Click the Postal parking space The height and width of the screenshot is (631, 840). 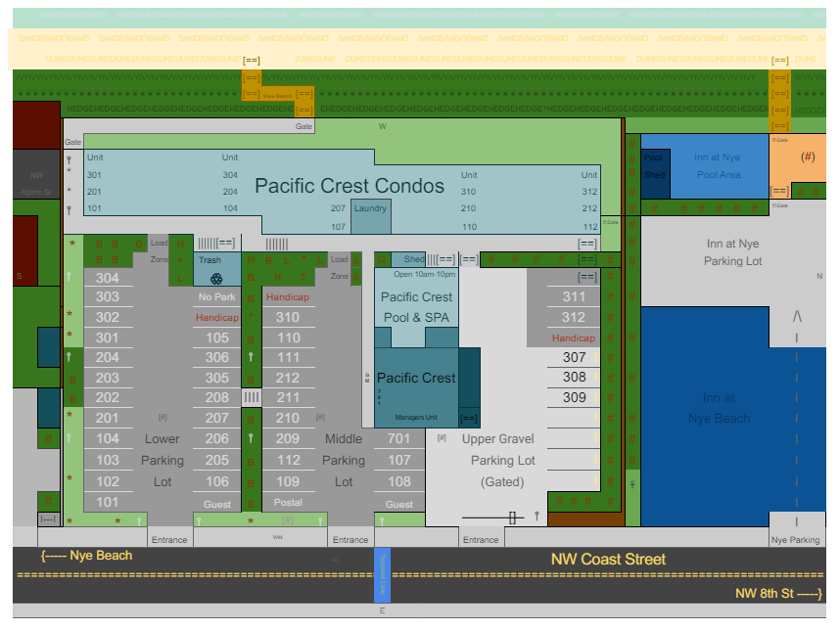pyautogui.click(x=288, y=503)
